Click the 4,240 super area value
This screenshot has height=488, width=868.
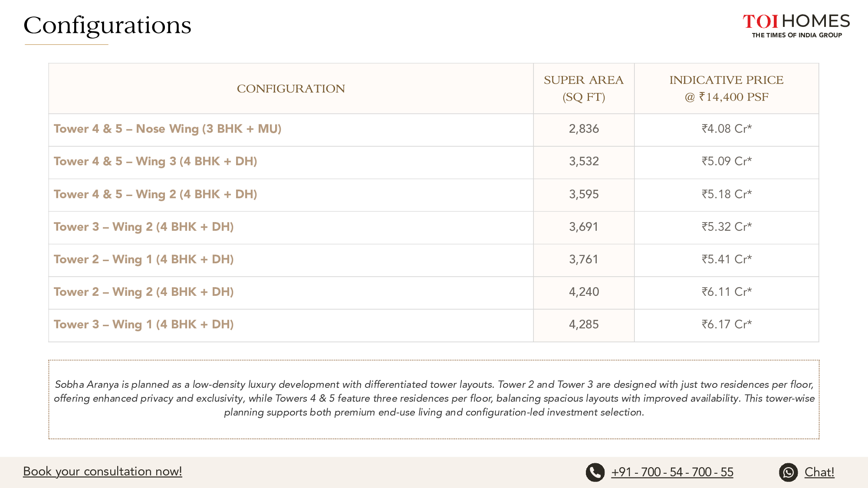(584, 292)
